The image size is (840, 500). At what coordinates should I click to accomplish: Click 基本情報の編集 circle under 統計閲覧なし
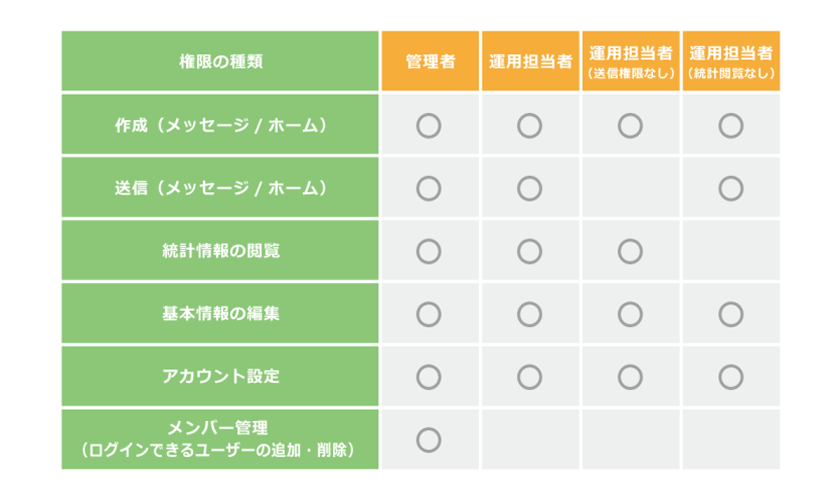(x=731, y=314)
